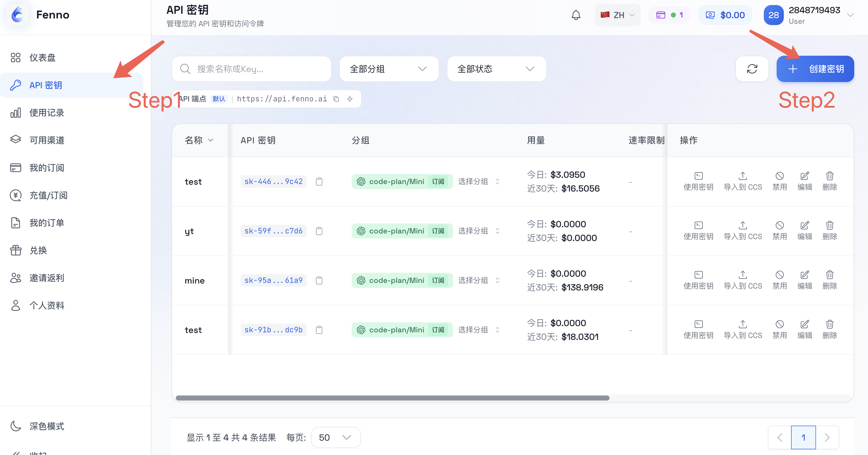Disable the sk-446...9c42 key
This screenshot has width=868, height=455.
779,182
